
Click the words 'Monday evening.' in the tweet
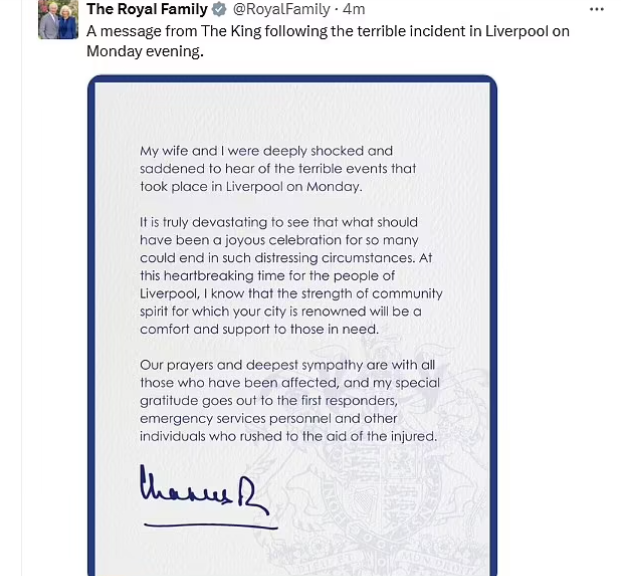click(145, 51)
